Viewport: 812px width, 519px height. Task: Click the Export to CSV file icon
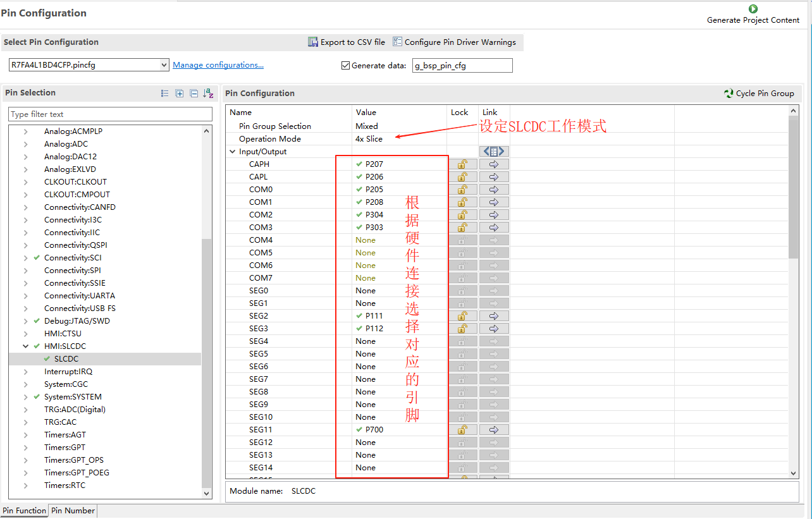(x=313, y=42)
